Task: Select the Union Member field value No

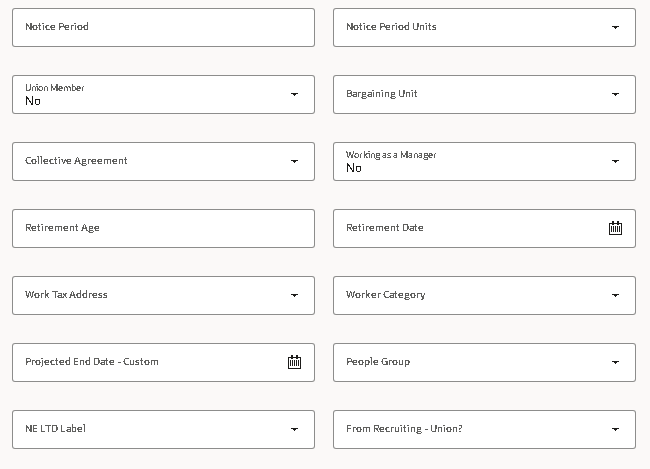Action: (34, 101)
